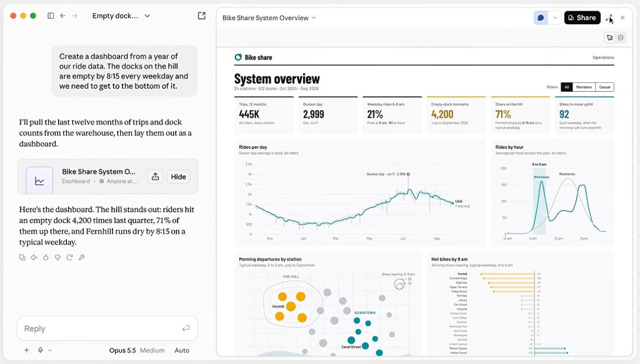Viewport: 640px width, 364px height.
Task: Click the Empty-dock moments 4,200 card
Action: 456,115
